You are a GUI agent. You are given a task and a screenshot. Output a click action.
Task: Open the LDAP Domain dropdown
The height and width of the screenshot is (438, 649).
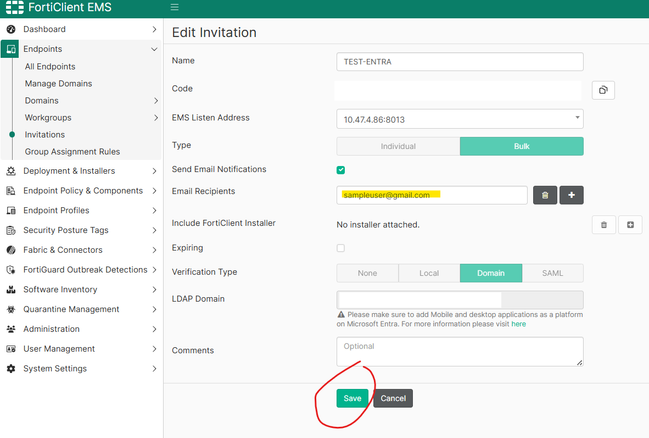460,300
